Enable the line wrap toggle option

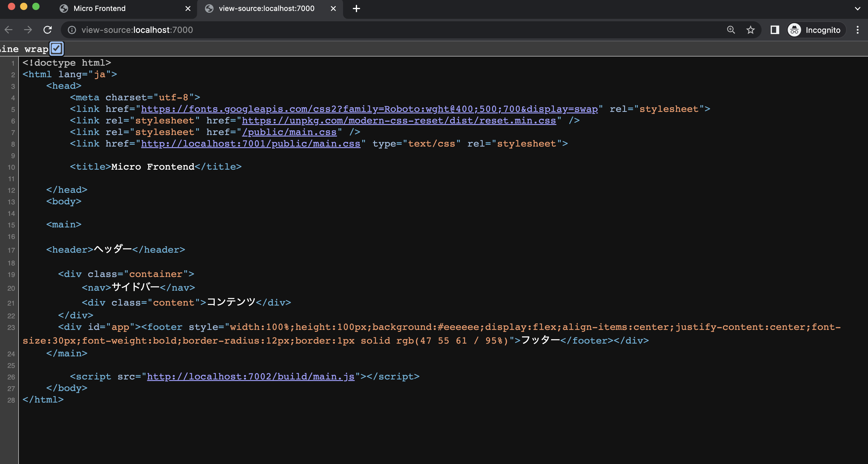[56, 48]
